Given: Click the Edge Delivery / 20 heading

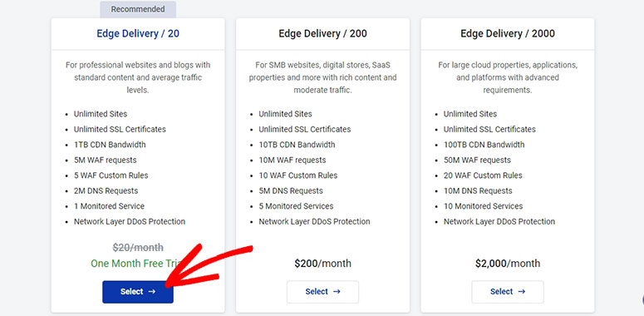Looking at the screenshot, I should [138, 33].
